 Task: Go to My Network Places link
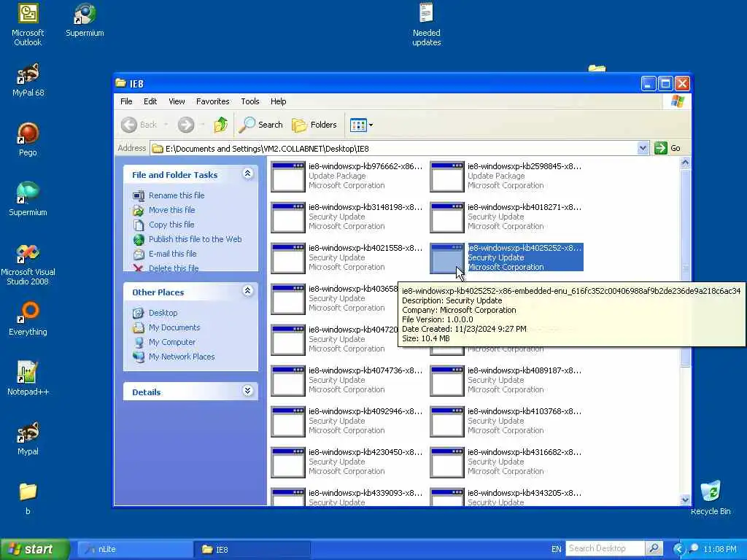coord(182,357)
